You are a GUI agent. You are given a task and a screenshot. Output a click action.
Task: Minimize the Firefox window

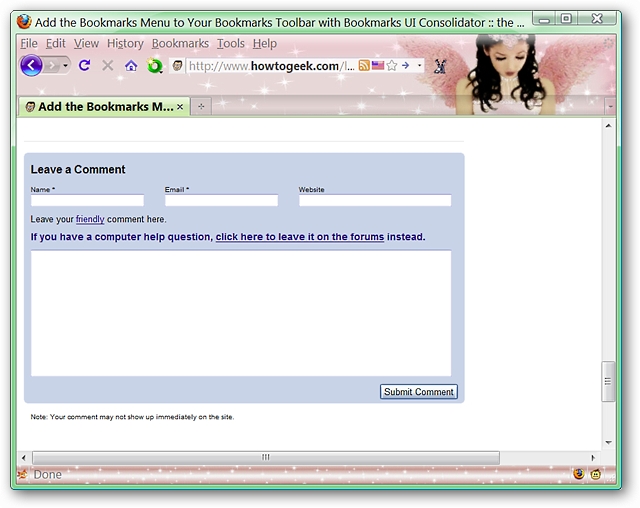[x=545, y=19]
